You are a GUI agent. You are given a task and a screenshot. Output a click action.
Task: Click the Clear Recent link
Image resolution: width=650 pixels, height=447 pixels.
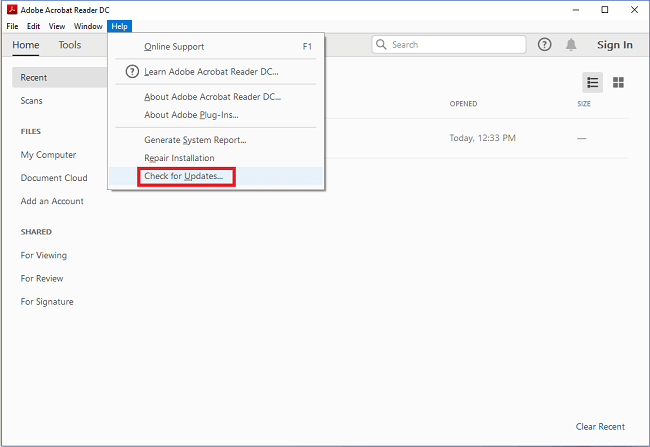(x=600, y=427)
